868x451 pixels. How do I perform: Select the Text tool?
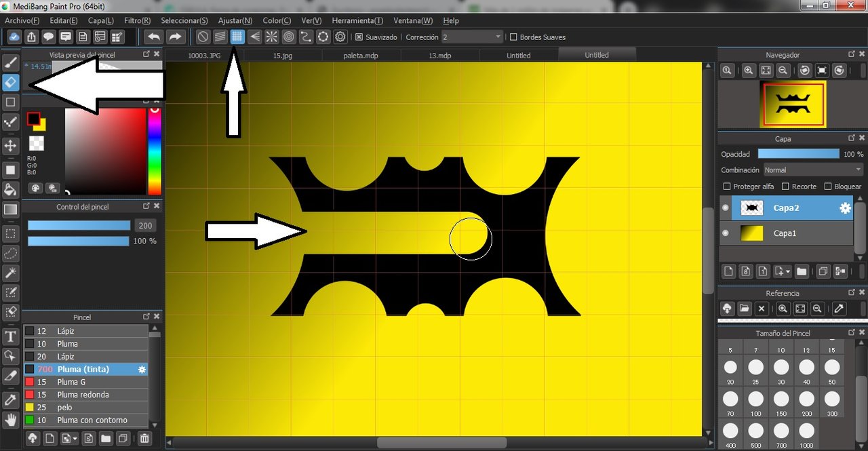[10, 336]
